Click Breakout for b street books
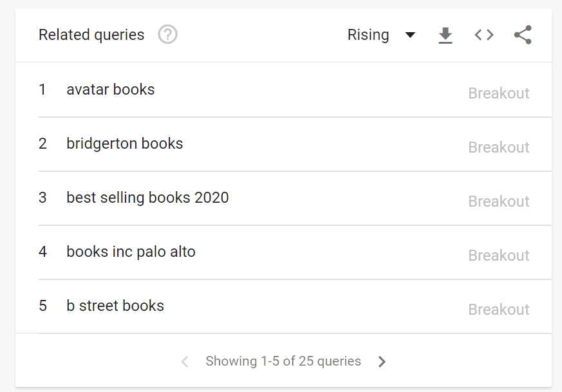Viewport: 562px width, 392px height. coord(499,310)
